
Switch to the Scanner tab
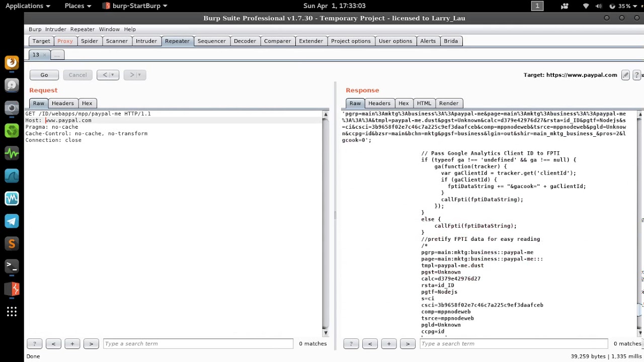(x=117, y=41)
